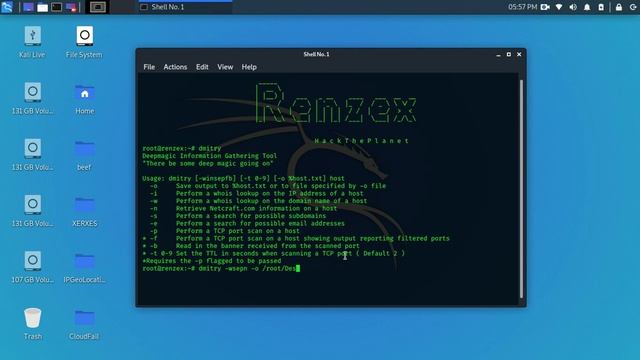The width and height of the screenshot is (640, 360).
Task: Open the View menu in terminal
Action: tap(225, 67)
